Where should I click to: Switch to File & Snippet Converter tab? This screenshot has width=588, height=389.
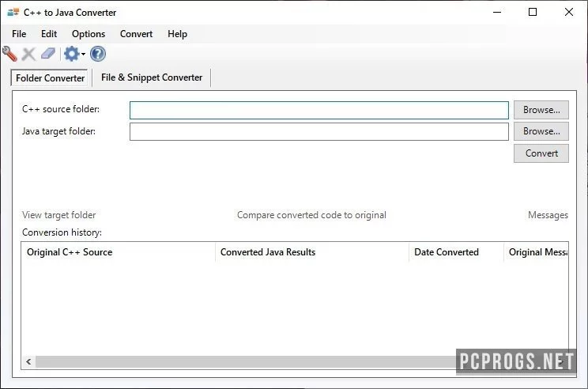(152, 77)
